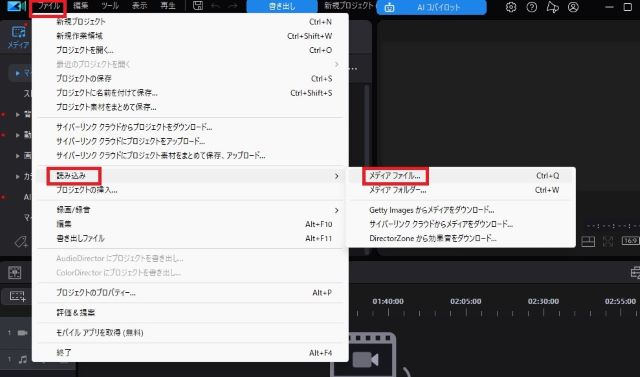Open the 16:9 aspect ratio selector
The width and height of the screenshot is (640, 377).
[x=630, y=241]
